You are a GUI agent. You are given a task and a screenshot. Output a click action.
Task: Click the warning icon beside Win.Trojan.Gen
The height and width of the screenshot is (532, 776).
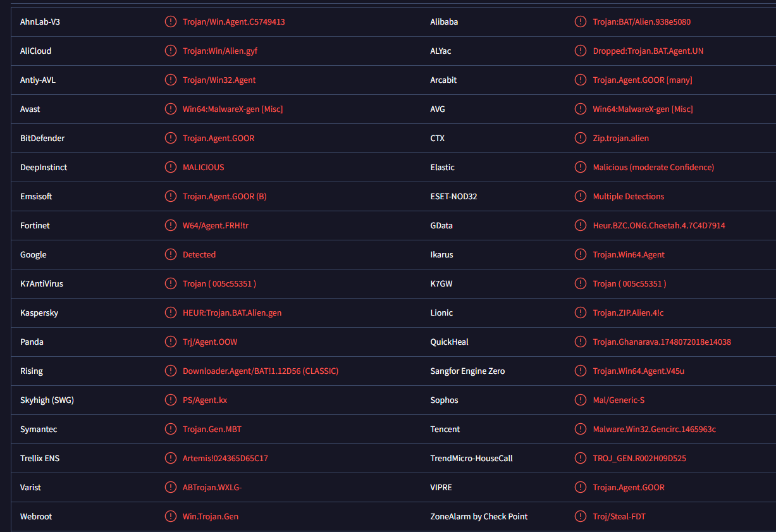pyautogui.click(x=171, y=516)
